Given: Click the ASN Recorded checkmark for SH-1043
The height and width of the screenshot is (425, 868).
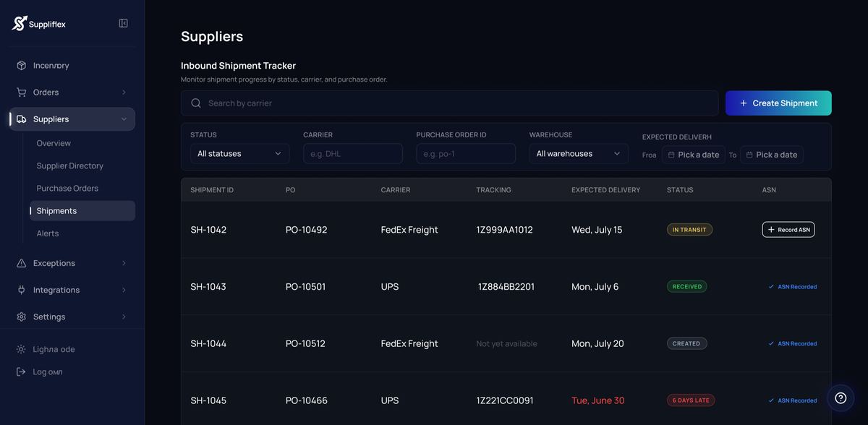Looking at the screenshot, I should (x=771, y=287).
